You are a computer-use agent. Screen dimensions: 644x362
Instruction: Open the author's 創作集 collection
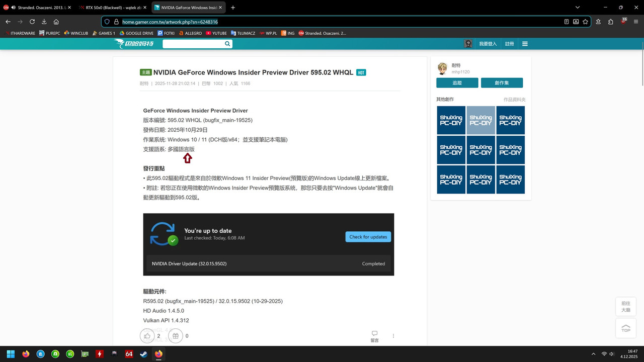(x=502, y=82)
